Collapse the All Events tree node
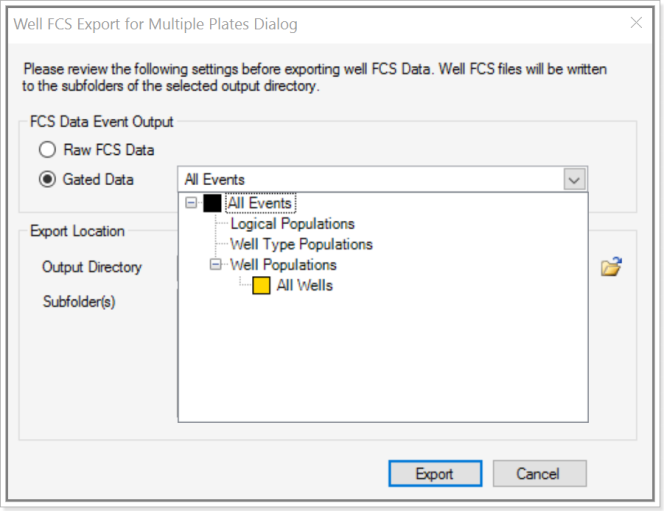The height and width of the screenshot is (511, 664). pyautogui.click(x=191, y=203)
